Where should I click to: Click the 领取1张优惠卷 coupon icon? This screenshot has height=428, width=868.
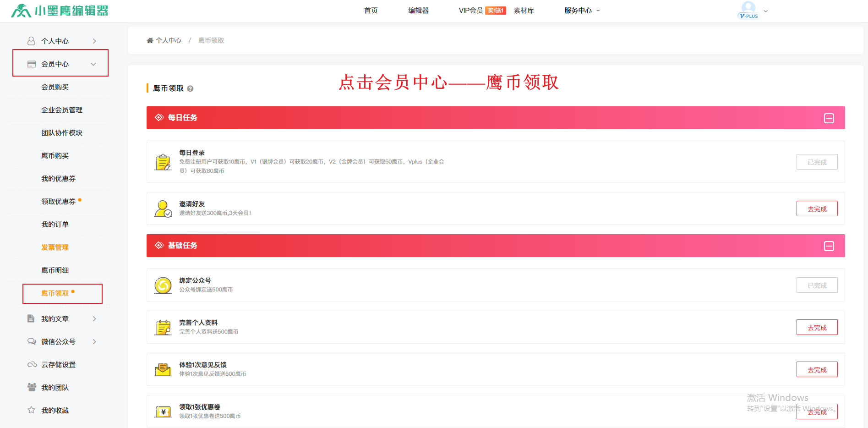[x=163, y=412]
